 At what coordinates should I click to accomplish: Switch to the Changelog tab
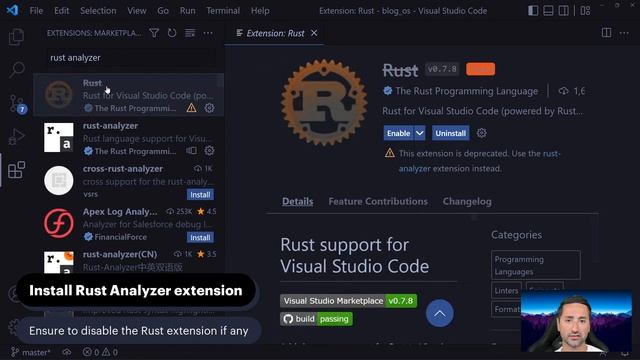pyautogui.click(x=467, y=201)
